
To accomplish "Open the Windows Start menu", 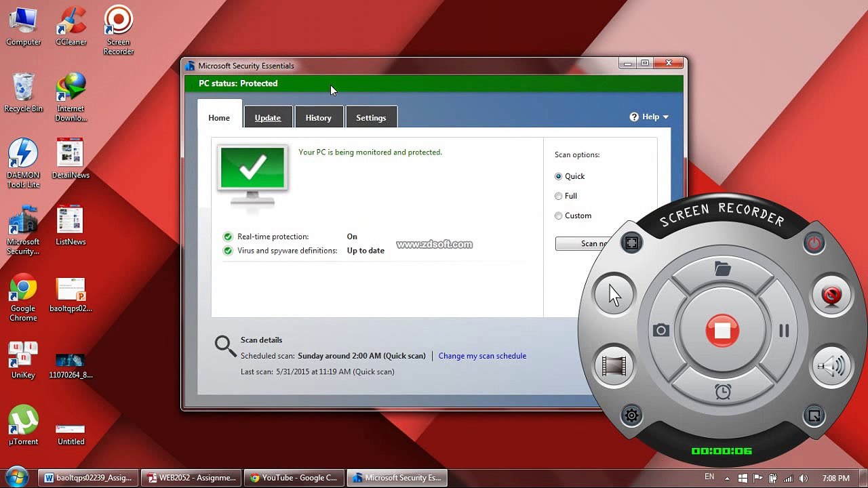I will click(16, 477).
